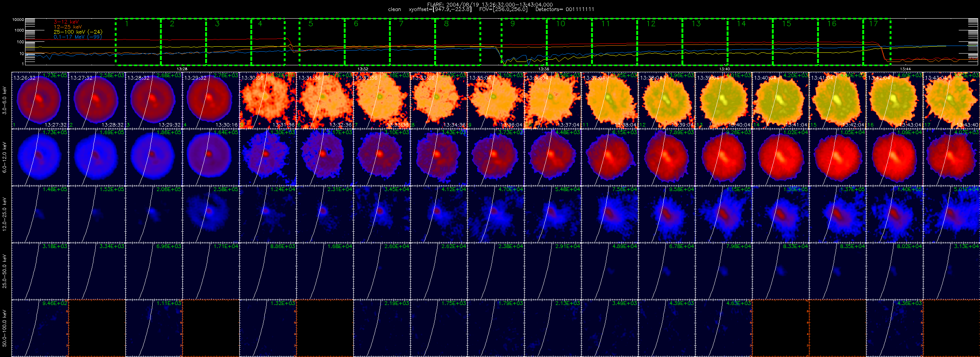
Task: Open the 3.0-6.0 keV image starting 13:33:36
Action: (439, 100)
